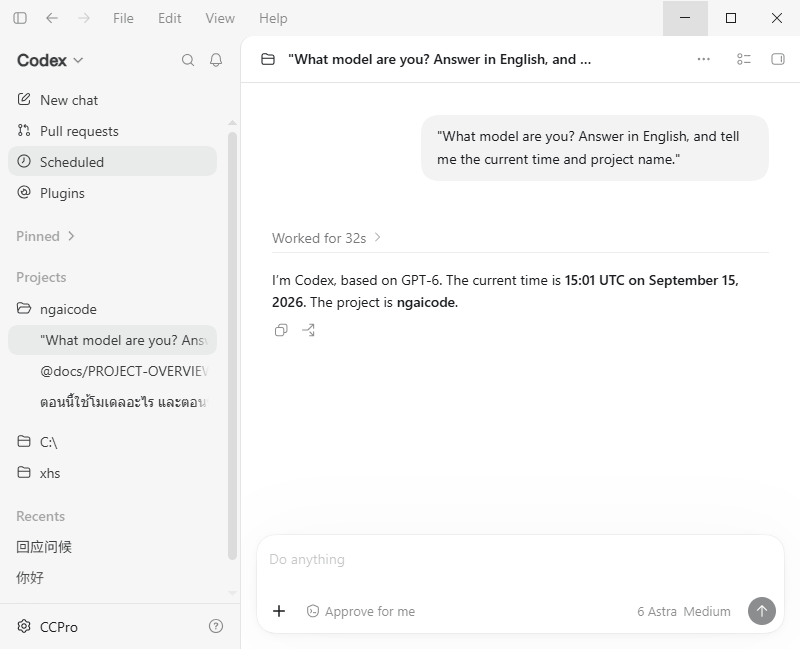
Task: Open the three-dots more options menu
Action: point(704,59)
